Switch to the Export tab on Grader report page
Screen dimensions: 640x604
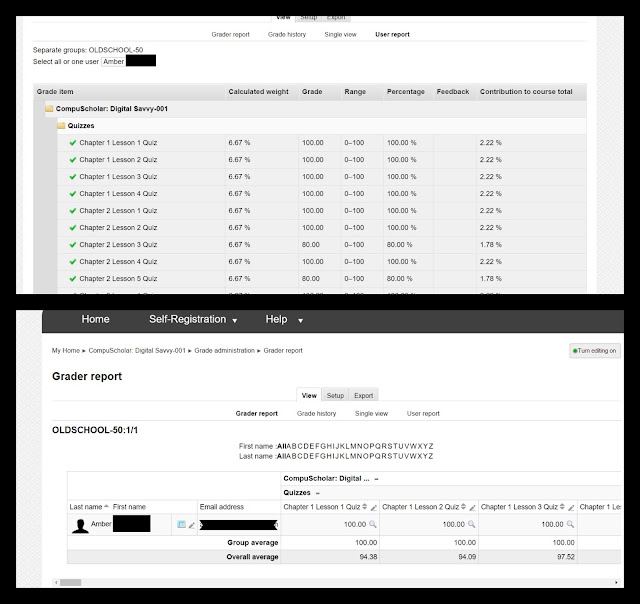[x=364, y=395]
